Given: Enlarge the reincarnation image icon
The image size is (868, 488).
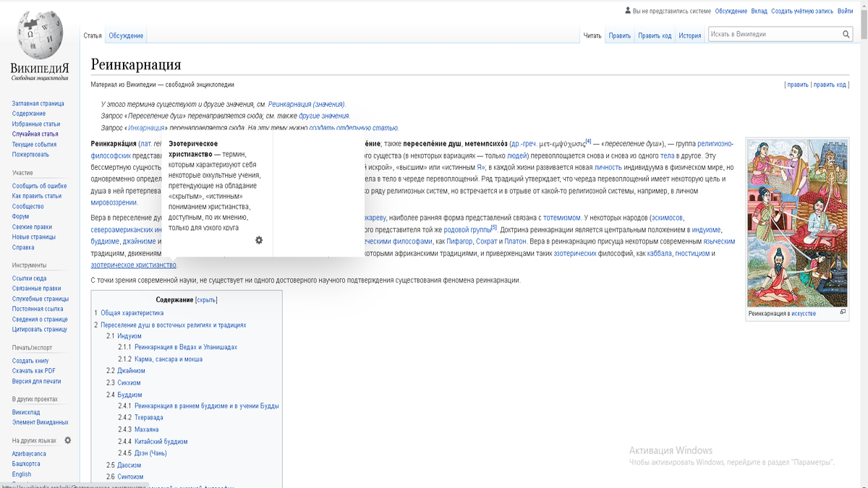Looking at the screenshot, I should (843, 312).
